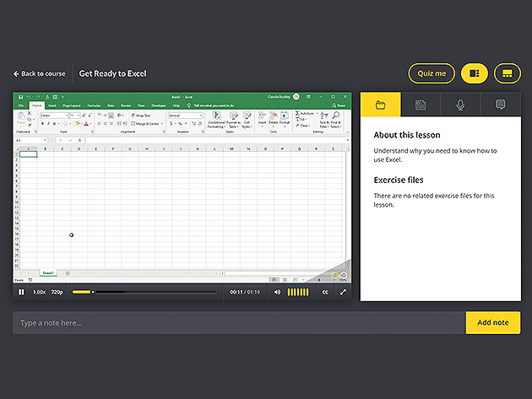Screen dimensions: 532x399
Task: Click the Percent Style icon
Action: pos(180,124)
